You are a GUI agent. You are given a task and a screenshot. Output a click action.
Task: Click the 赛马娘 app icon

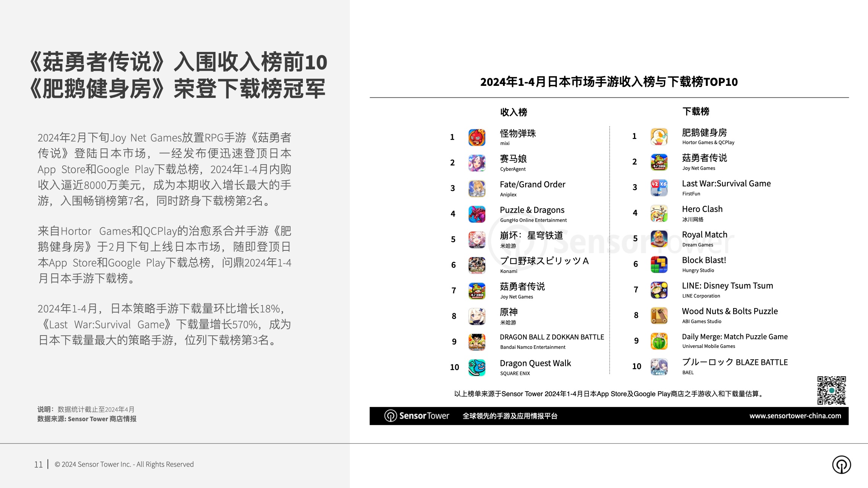pyautogui.click(x=477, y=163)
